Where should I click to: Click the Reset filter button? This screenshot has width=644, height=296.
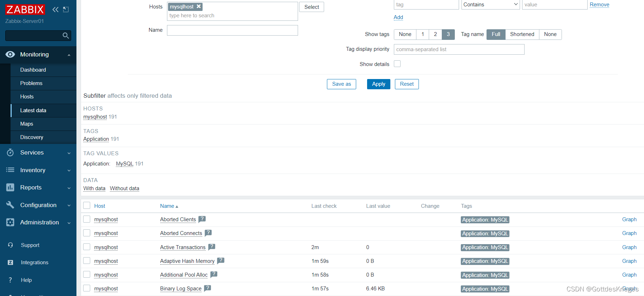click(407, 84)
